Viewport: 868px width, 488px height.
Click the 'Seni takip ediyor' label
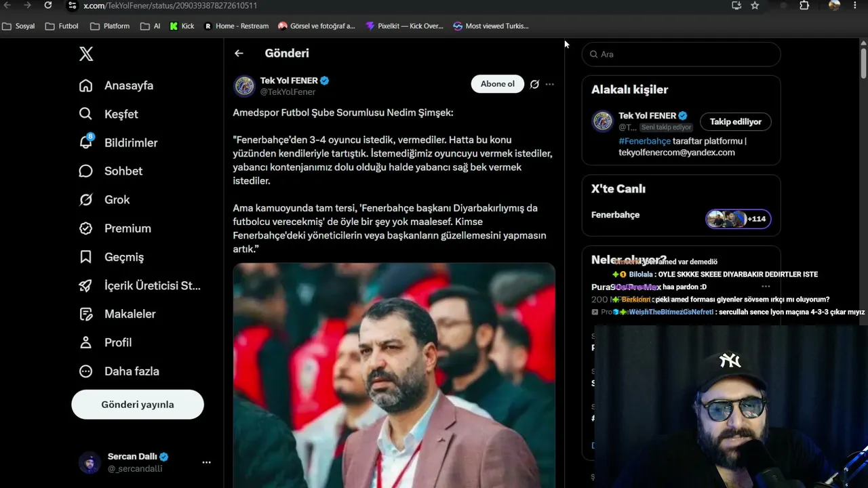click(x=666, y=127)
